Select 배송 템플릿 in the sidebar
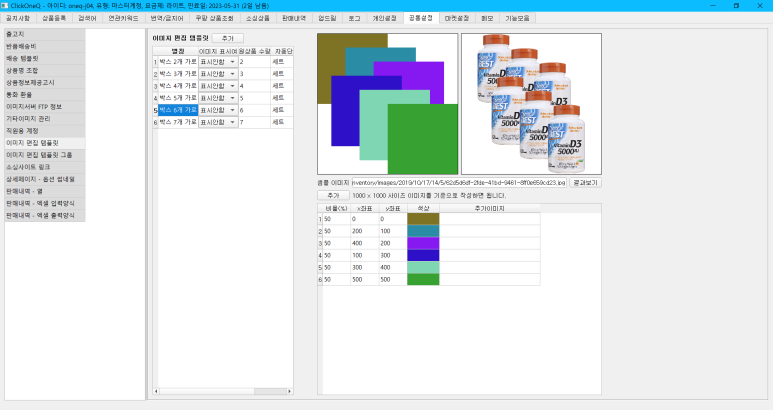 45,58
